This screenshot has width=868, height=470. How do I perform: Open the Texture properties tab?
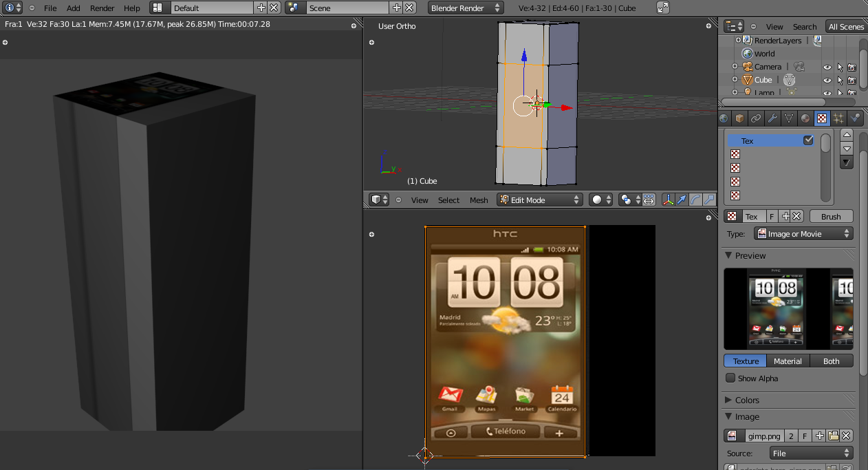coord(822,118)
